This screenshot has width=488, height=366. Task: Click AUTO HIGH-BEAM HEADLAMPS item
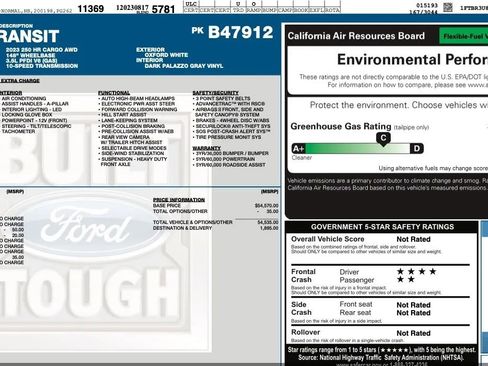pyautogui.click(x=138, y=98)
